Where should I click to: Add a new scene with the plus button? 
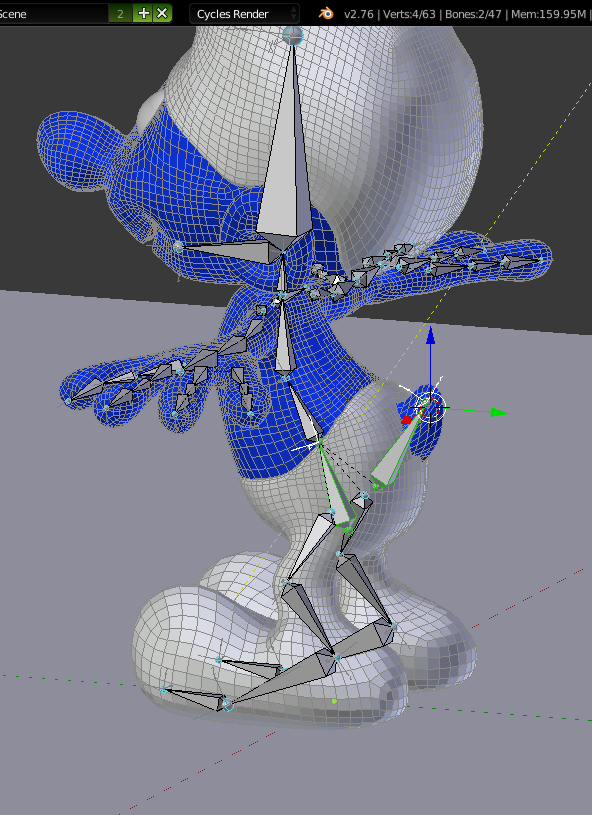pyautogui.click(x=143, y=14)
